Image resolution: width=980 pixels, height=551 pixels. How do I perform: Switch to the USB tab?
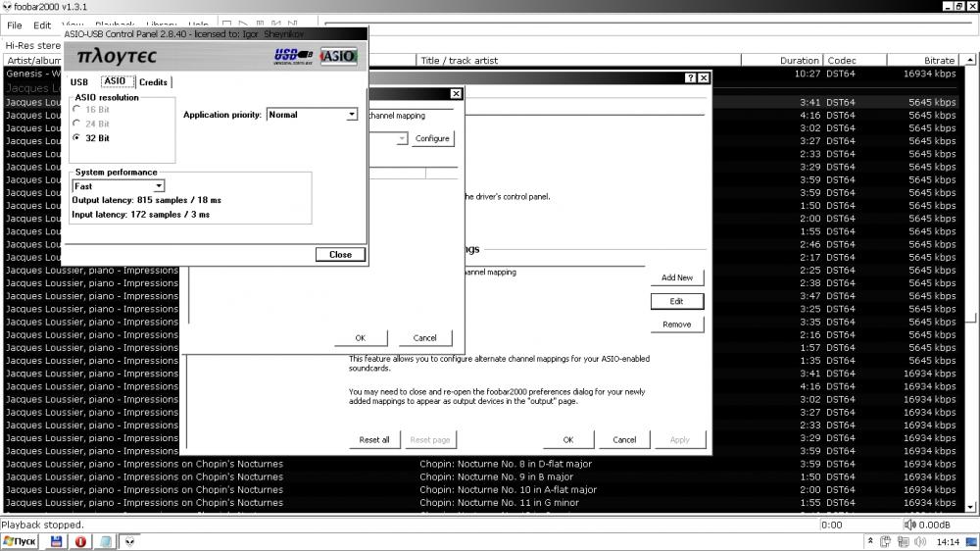79,82
